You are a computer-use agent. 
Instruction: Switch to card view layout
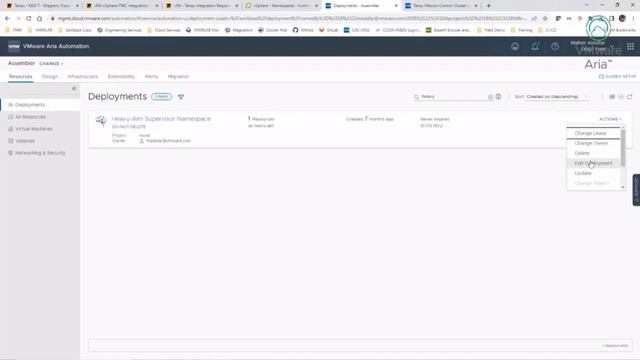tap(612, 97)
